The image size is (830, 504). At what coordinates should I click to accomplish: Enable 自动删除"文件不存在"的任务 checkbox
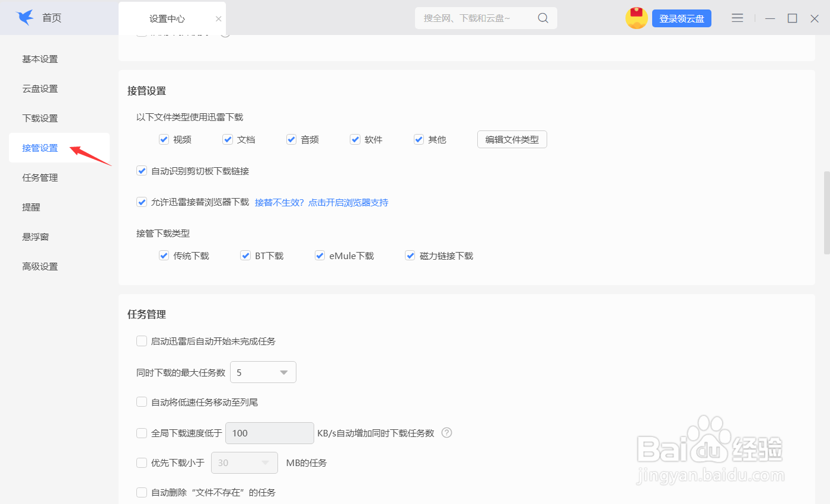coord(142,492)
